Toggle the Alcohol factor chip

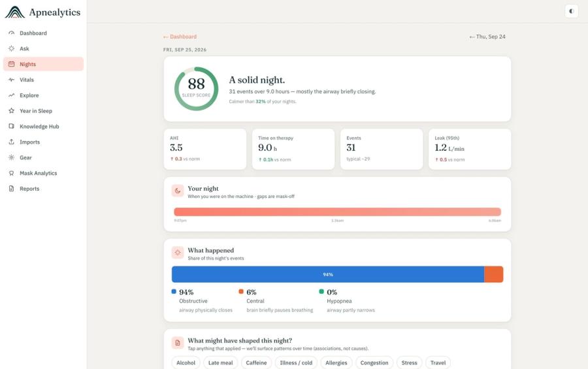pyautogui.click(x=186, y=362)
